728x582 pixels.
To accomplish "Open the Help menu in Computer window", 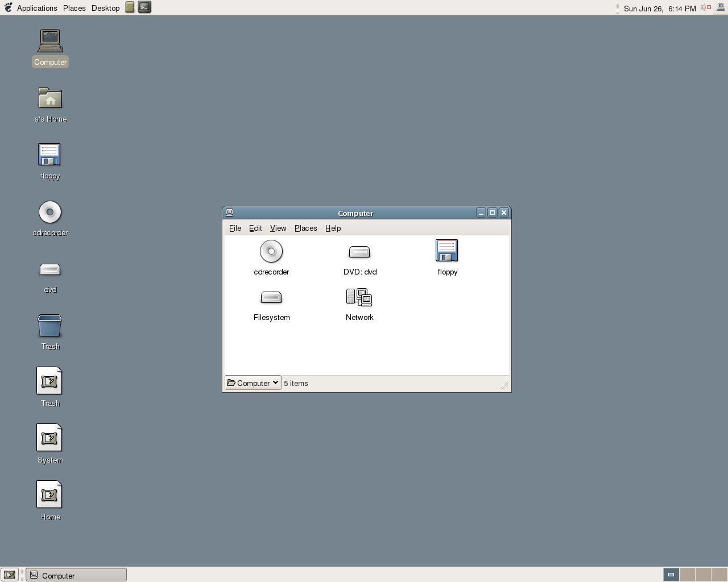I will point(333,228).
